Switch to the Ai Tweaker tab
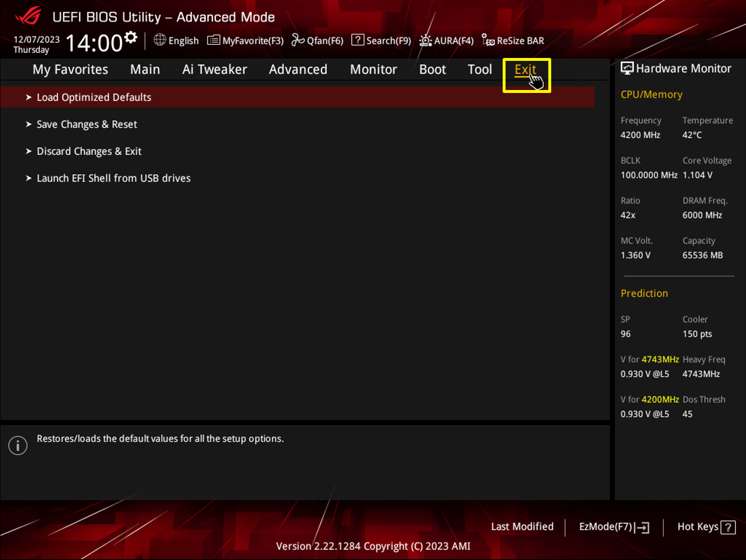 (x=215, y=69)
